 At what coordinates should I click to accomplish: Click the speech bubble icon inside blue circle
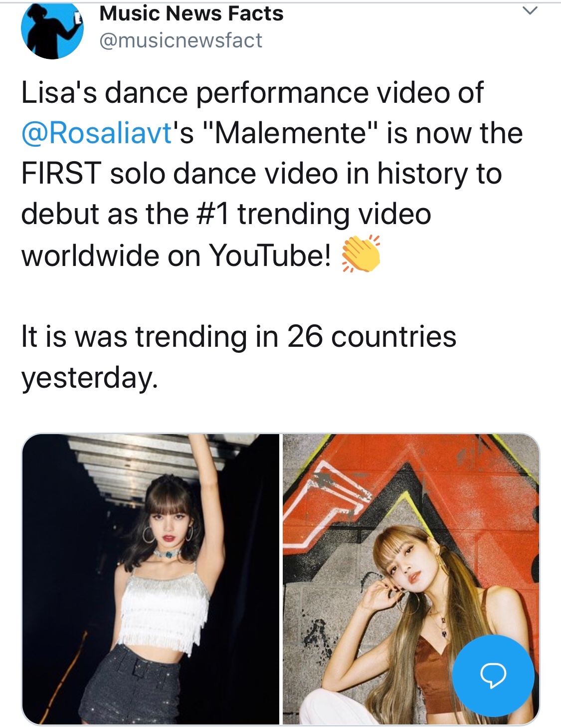493,675
